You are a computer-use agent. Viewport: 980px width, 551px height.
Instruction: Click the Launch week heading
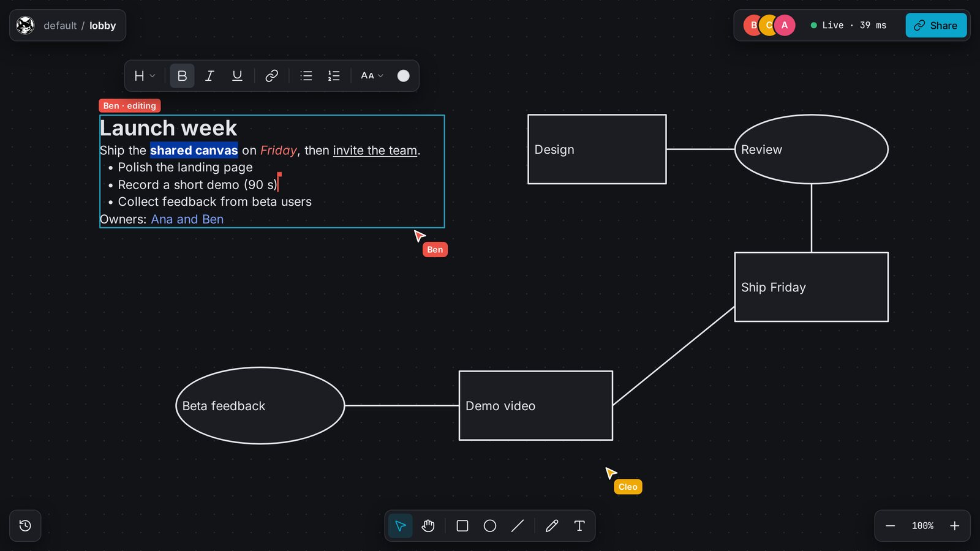(x=168, y=128)
